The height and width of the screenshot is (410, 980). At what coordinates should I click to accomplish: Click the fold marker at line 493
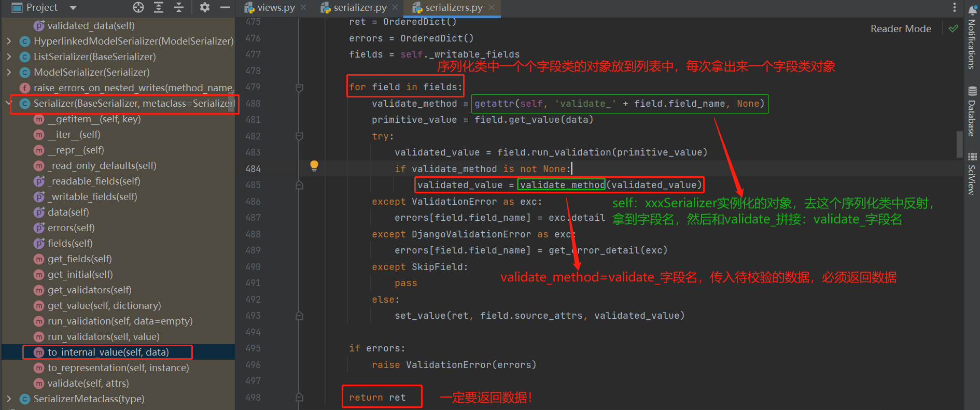(x=299, y=316)
